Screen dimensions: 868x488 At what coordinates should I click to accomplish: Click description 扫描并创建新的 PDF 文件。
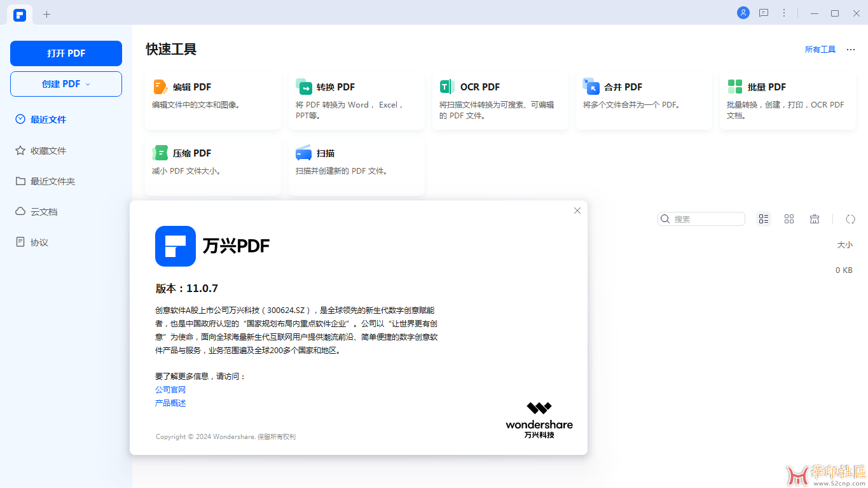(341, 171)
